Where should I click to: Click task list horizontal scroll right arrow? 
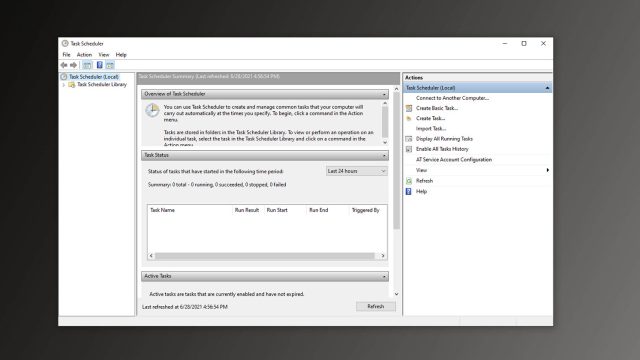tap(383, 256)
